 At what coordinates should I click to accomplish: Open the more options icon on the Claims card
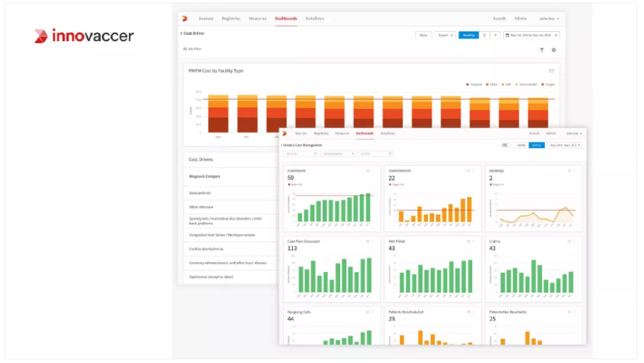[x=574, y=242]
